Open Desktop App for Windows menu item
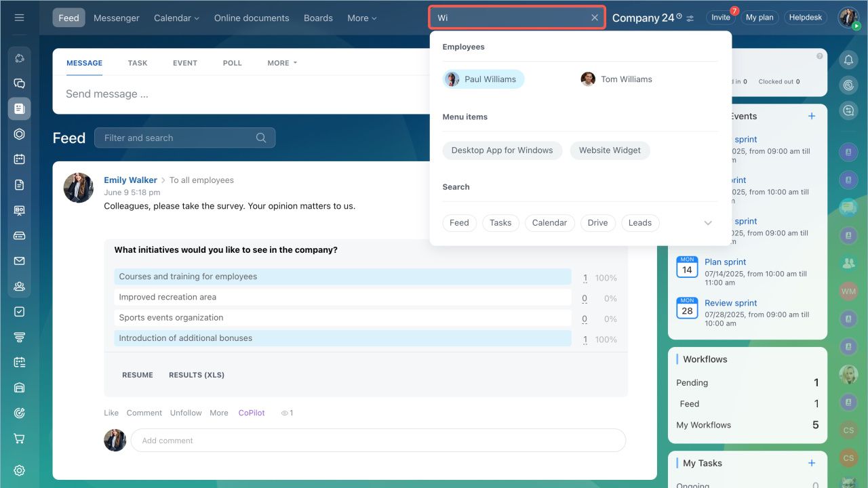Image resolution: width=868 pixels, height=488 pixels. (502, 150)
